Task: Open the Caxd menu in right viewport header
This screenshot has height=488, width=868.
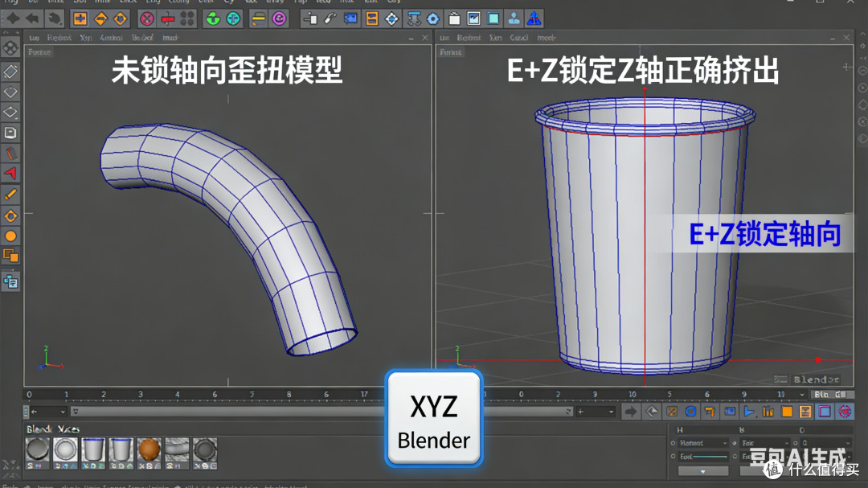Action: point(518,38)
